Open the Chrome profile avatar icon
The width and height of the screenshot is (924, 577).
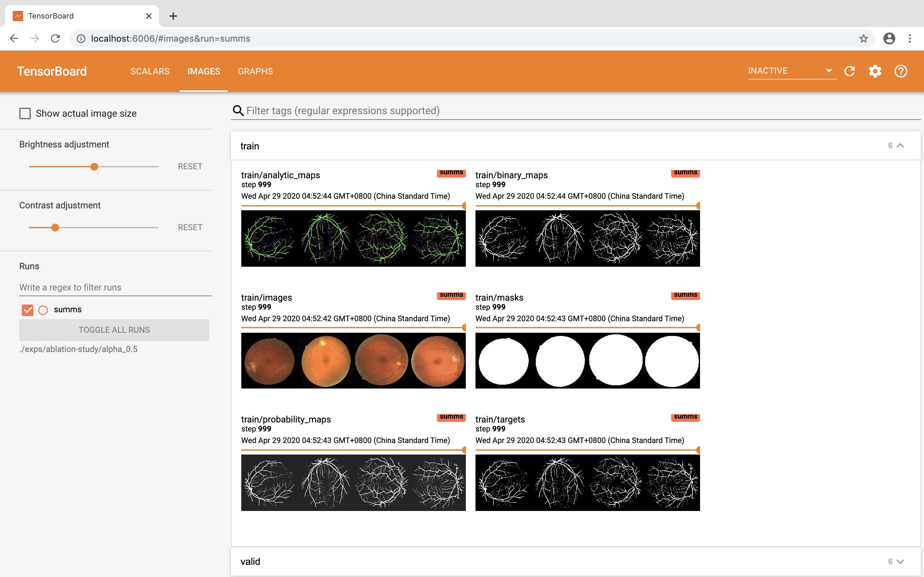coord(889,38)
